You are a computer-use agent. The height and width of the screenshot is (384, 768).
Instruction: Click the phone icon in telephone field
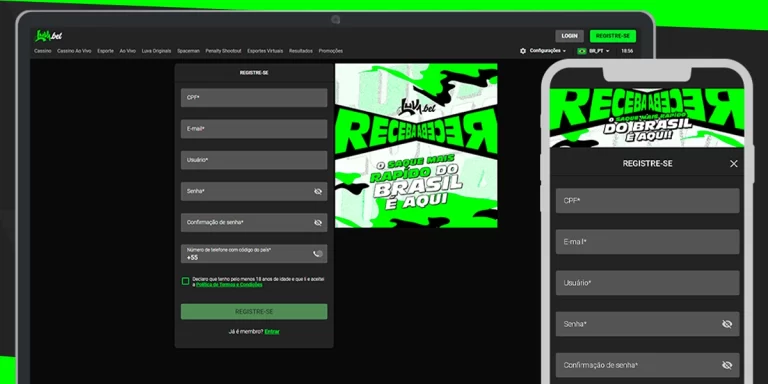coord(318,254)
